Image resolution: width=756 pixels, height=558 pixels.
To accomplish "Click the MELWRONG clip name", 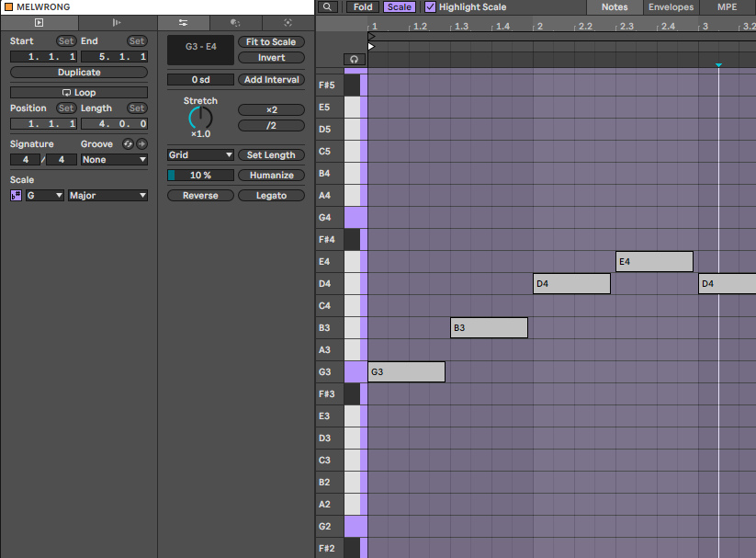I will [x=43, y=6].
